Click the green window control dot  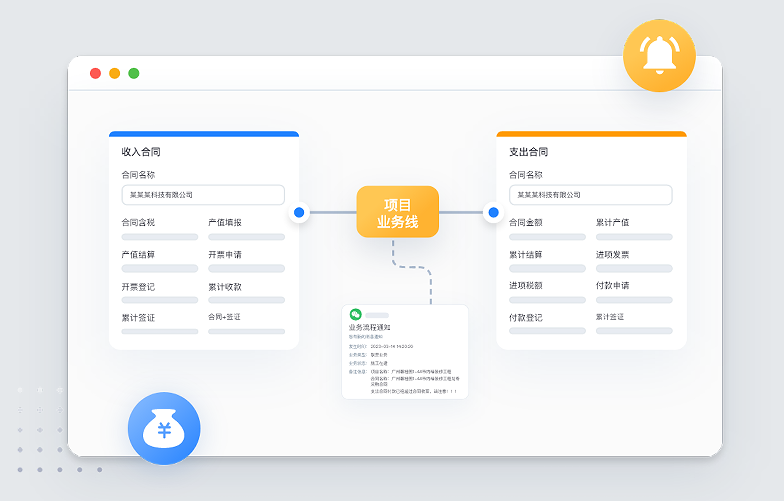coord(134,73)
